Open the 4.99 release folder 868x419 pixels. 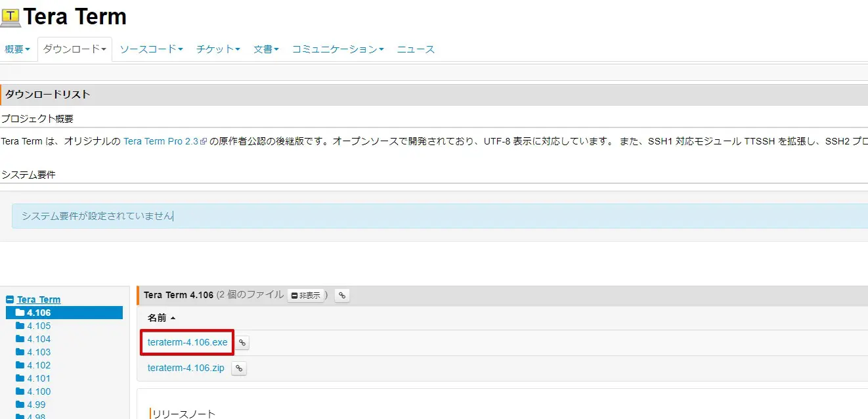pyautogui.click(x=36, y=405)
